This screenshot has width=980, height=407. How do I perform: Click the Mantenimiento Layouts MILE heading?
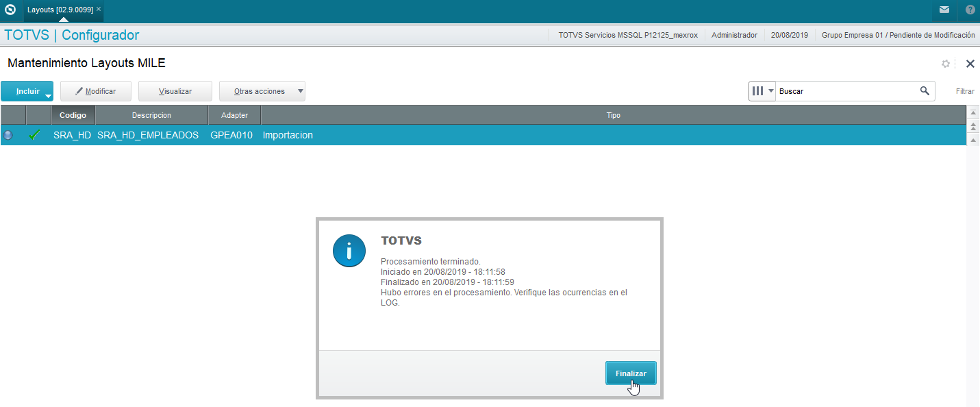pyautogui.click(x=86, y=63)
